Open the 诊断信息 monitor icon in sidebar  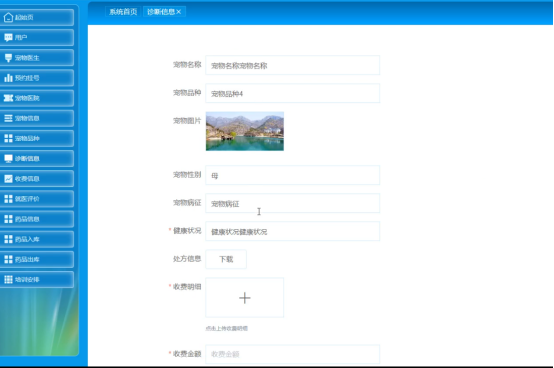pos(8,159)
